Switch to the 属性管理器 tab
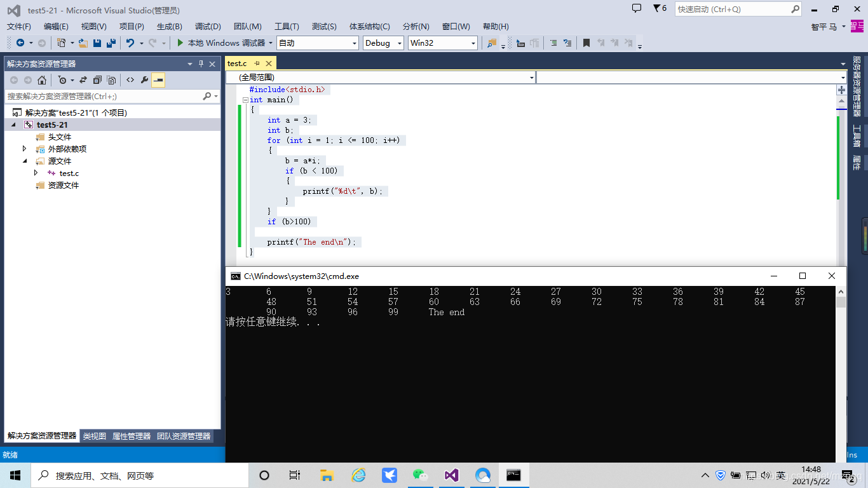 pyautogui.click(x=132, y=436)
